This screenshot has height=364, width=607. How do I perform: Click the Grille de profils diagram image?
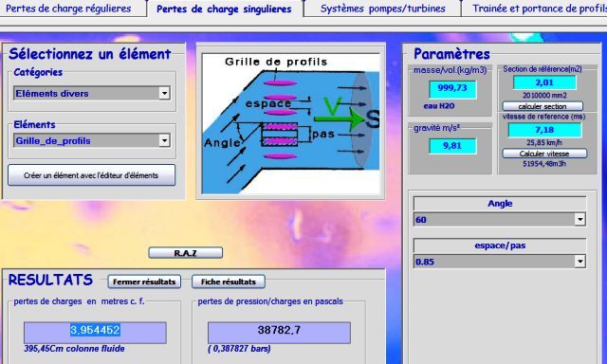[x=291, y=123]
